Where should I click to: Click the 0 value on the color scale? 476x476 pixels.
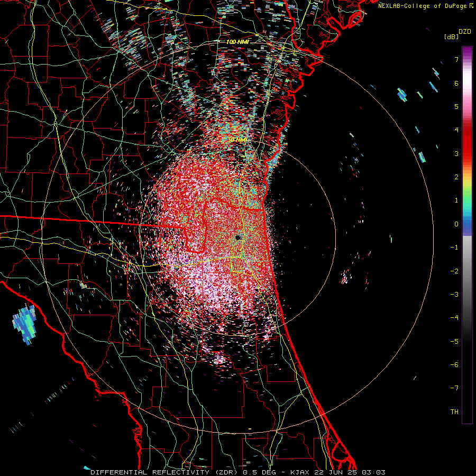click(456, 224)
